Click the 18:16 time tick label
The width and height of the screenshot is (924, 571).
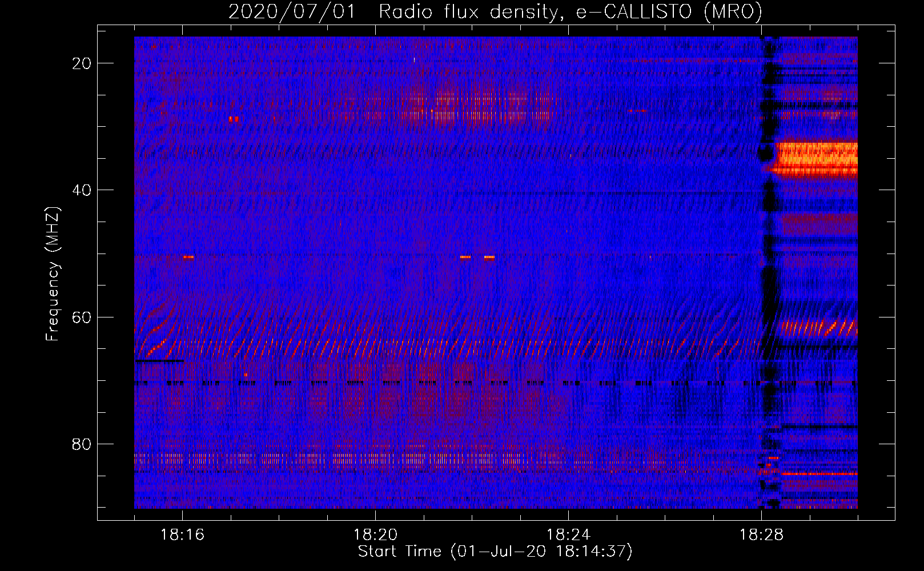click(x=182, y=535)
